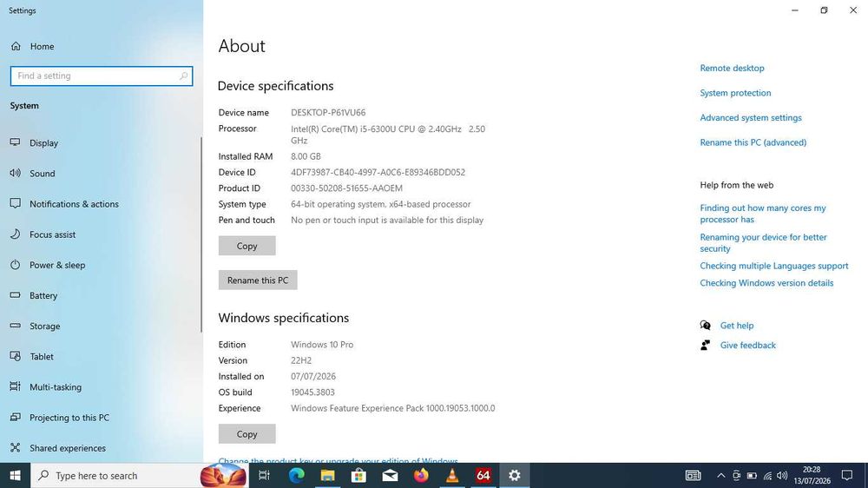Viewport: 868px width, 488px height.
Task: Open touch keyboard icon in system tray
Action: pyautogui.click(x=693, y=475)
